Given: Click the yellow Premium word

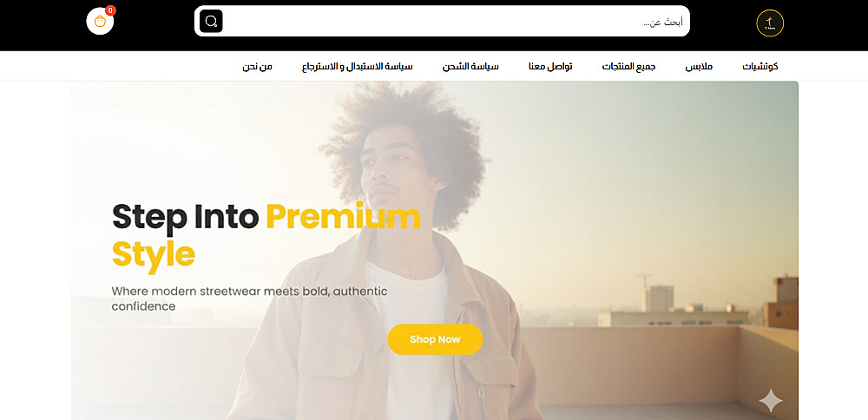Looking at the screenshot, I should click(343, 216).
